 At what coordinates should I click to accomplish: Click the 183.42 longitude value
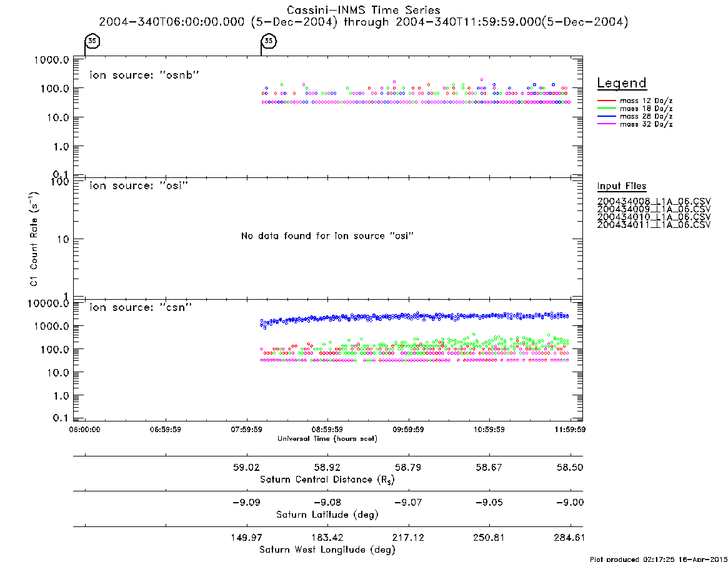point(327,538)
